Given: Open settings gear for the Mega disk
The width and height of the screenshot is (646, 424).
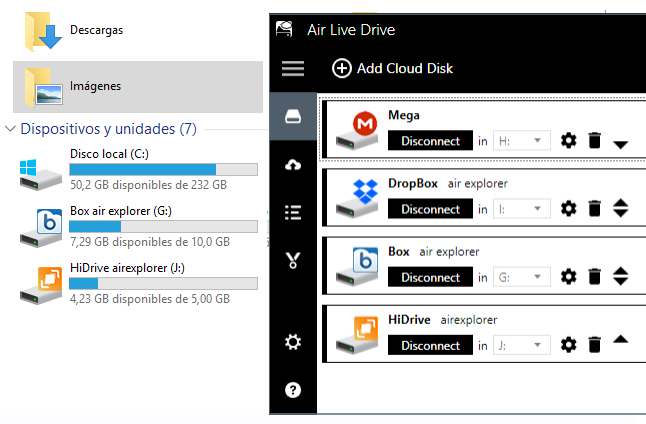Looking at the screenshot, I should 569,141.
